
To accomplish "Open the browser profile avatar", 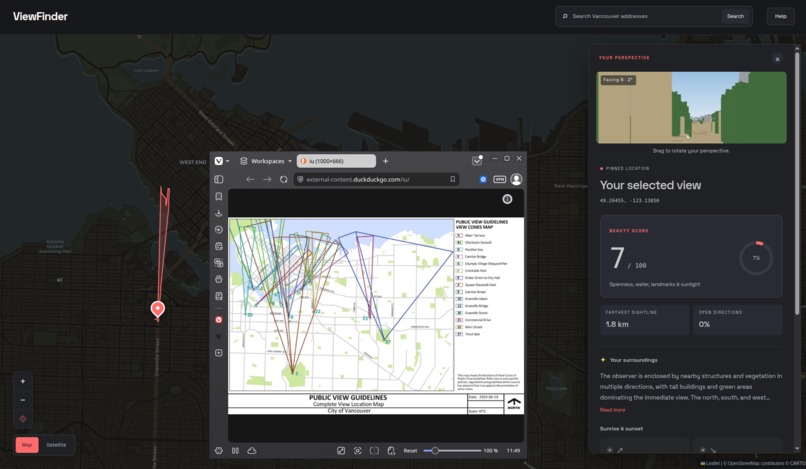I will (516, 179).
